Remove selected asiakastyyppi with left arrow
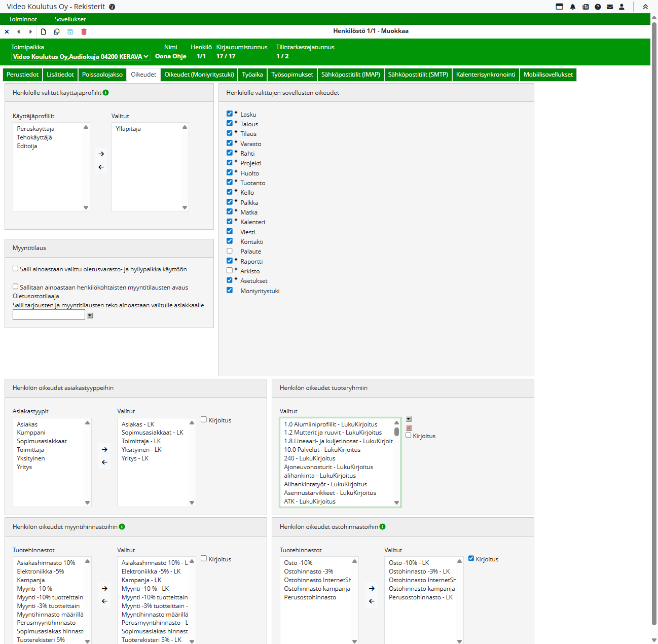Viewport: 658px width, 644px height. (104, 462)
